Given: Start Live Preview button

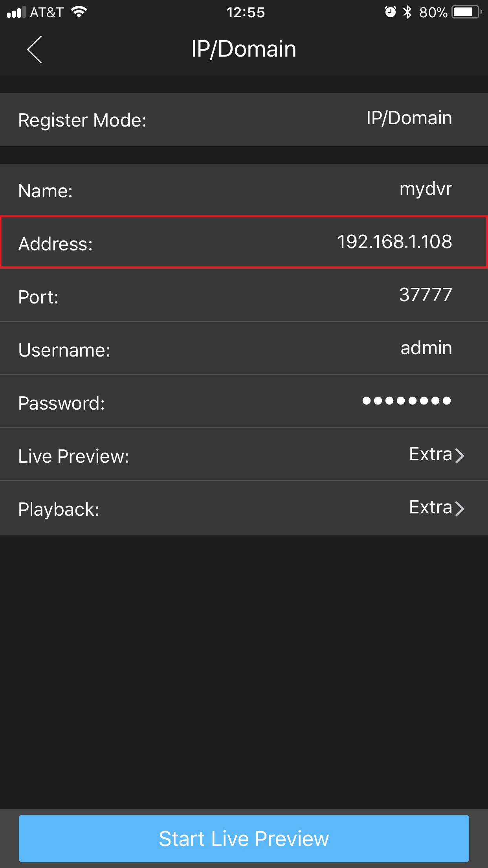Looking at the screenshot, I should tap(244, 839).
